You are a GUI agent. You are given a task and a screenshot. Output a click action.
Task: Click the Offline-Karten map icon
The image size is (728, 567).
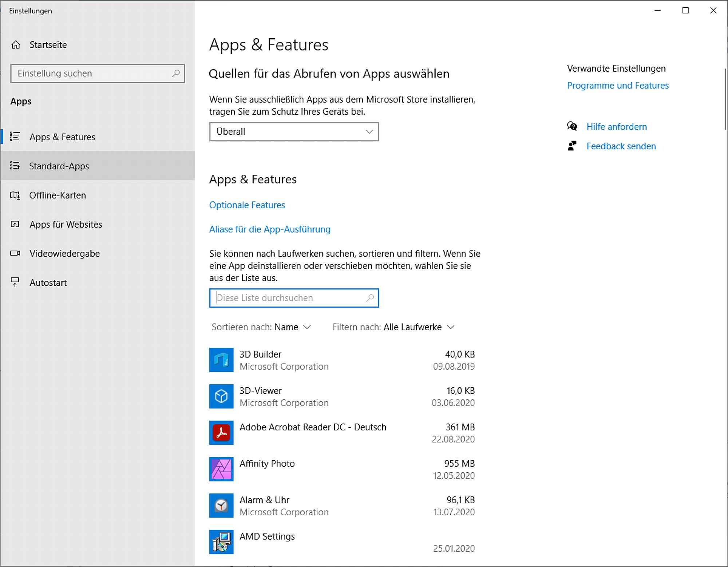pos(15,195)
